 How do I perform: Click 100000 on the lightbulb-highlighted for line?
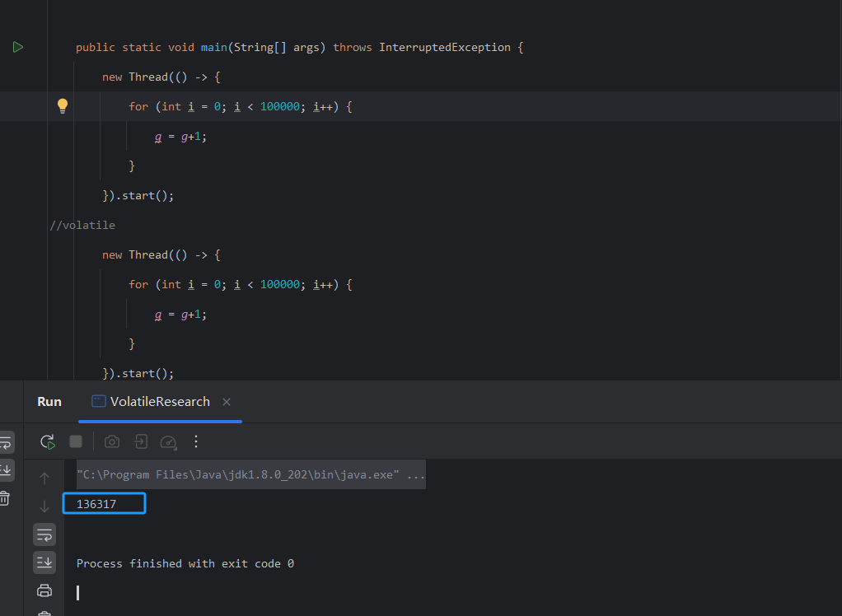[280, 106]
